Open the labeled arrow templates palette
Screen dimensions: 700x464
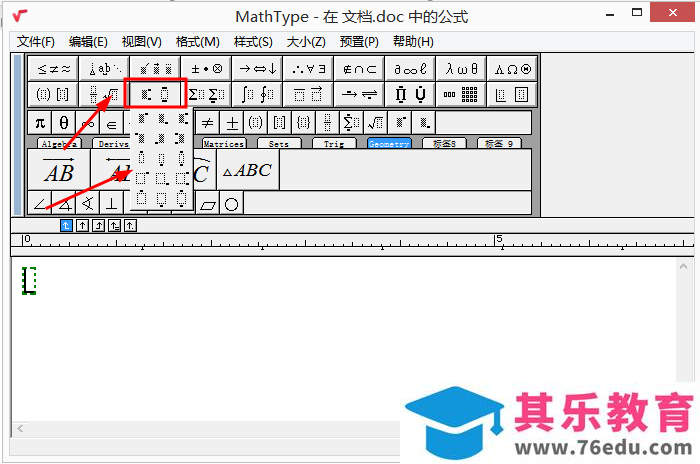pos(359,94)
